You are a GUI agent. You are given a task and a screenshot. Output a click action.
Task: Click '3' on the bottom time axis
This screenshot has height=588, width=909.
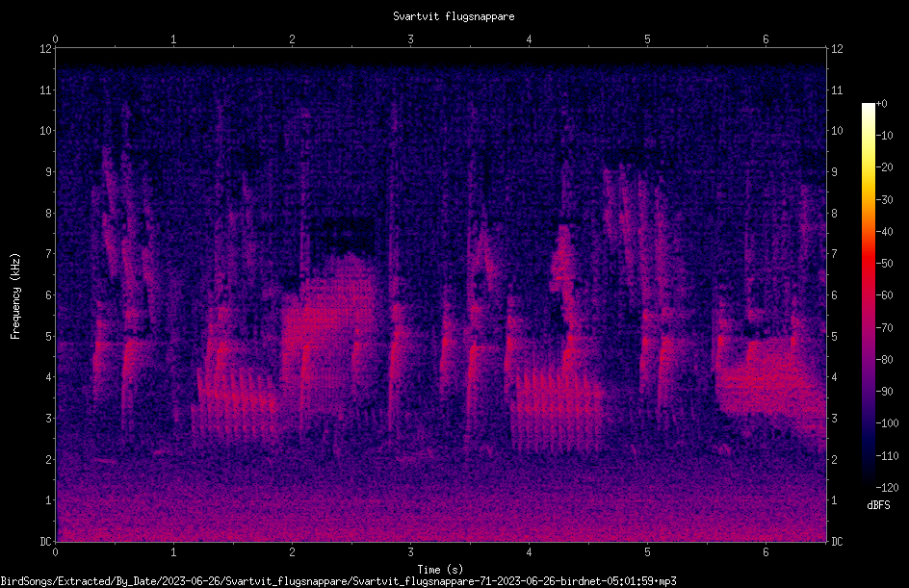(x=410, y=552)
